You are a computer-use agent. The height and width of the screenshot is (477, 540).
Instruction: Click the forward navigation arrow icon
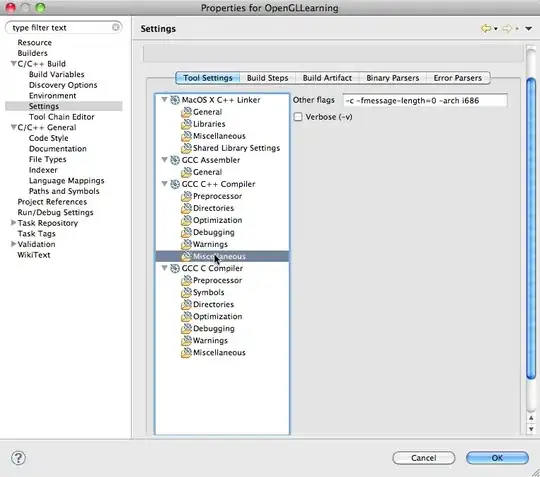tap(507, 29)
